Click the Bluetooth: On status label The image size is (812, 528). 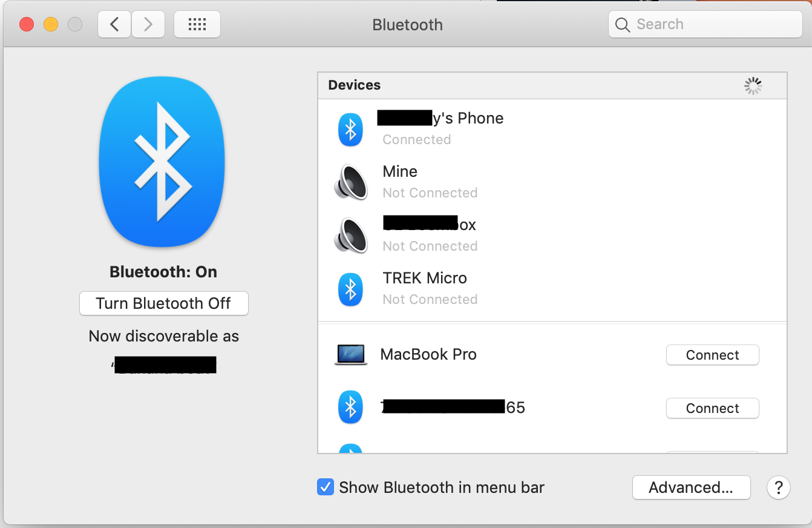(163, 272)
